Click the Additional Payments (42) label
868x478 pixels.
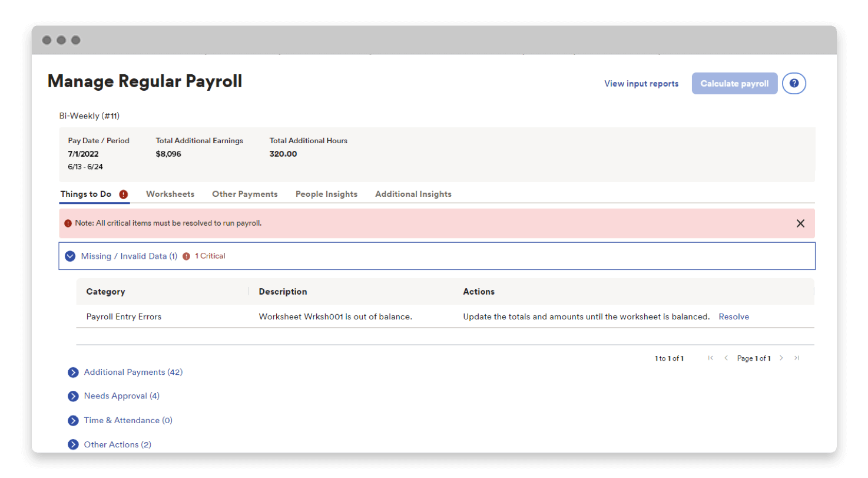pos(133,372)
